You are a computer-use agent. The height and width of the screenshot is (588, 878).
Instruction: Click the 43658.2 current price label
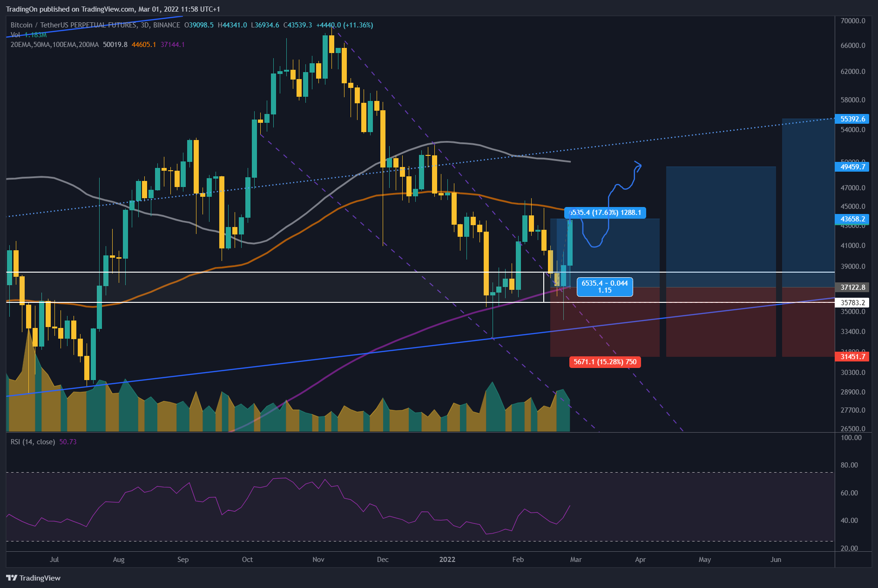[852, 219]
